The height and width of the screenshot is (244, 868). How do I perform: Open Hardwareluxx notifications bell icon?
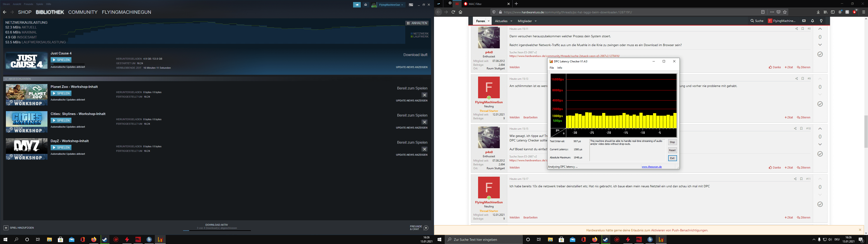(812, 21)
